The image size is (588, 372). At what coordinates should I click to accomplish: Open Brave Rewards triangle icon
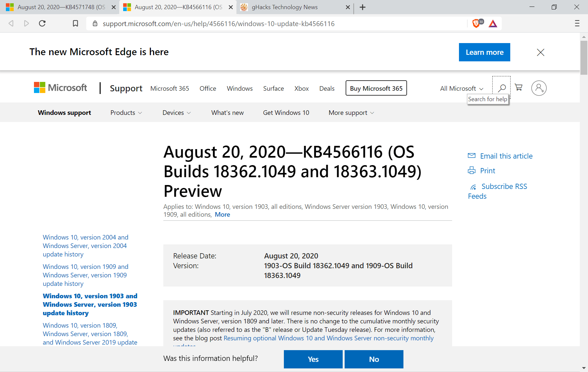pyautogui.click(x=493, y=23)
